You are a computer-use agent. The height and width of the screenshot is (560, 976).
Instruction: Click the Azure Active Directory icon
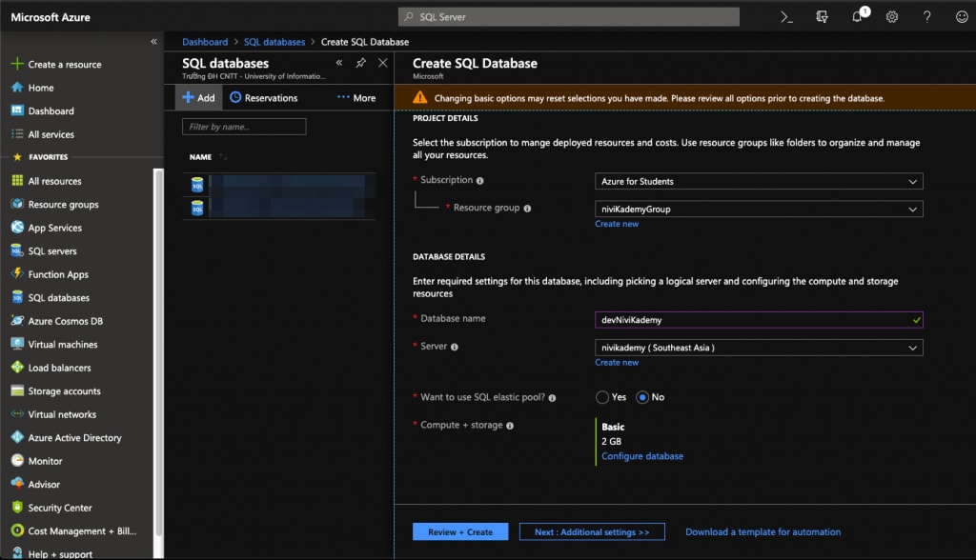click(x=17, y=437)
